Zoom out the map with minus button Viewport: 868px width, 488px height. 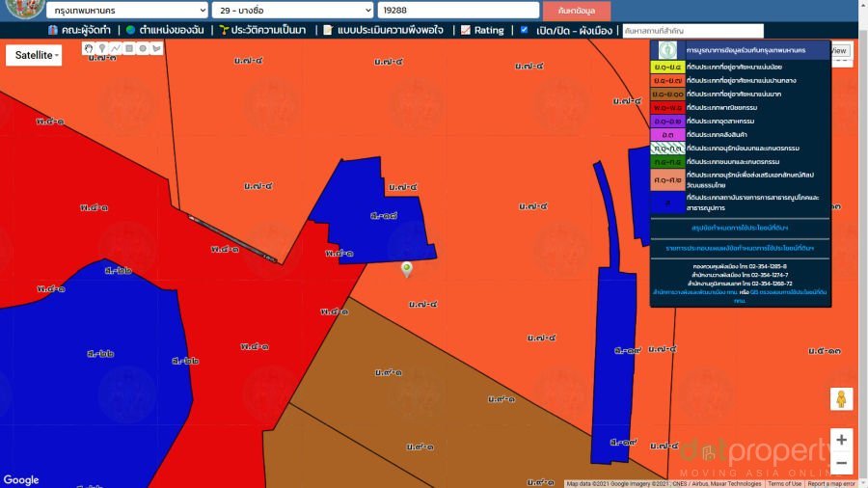click(x=841, y=464)
